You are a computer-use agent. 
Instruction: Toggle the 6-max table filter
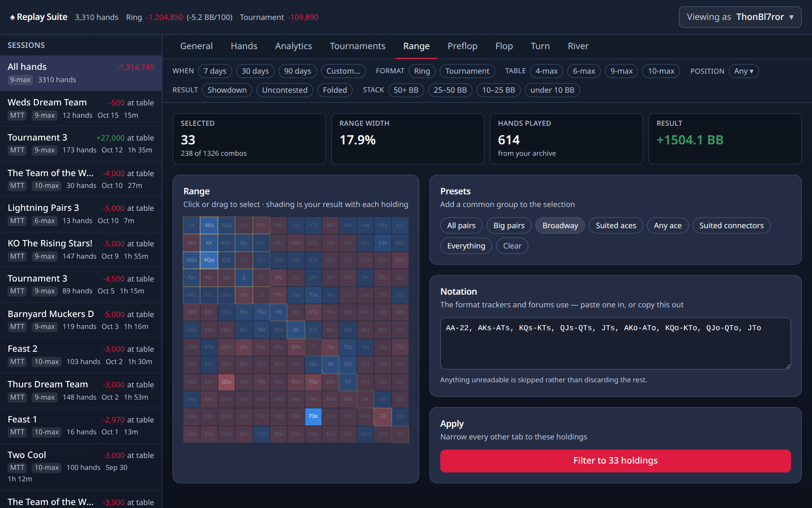point(584,71)
